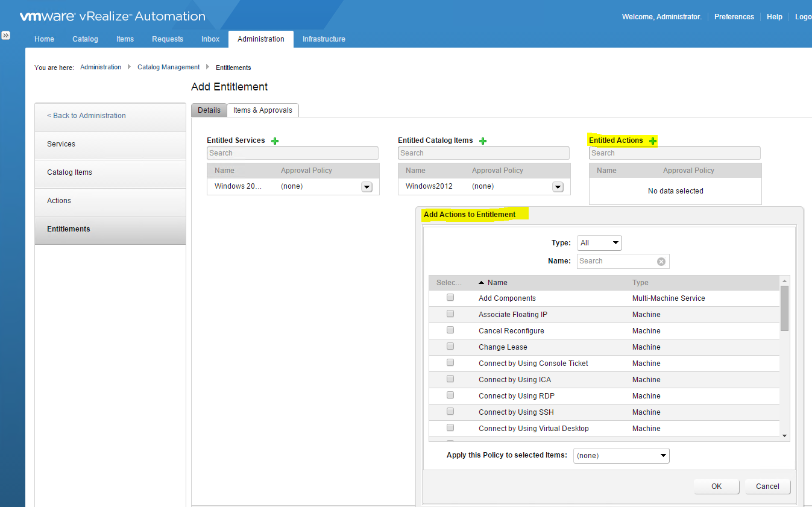Open the Help link
The image size is (812, 507).
pos(775,17)
